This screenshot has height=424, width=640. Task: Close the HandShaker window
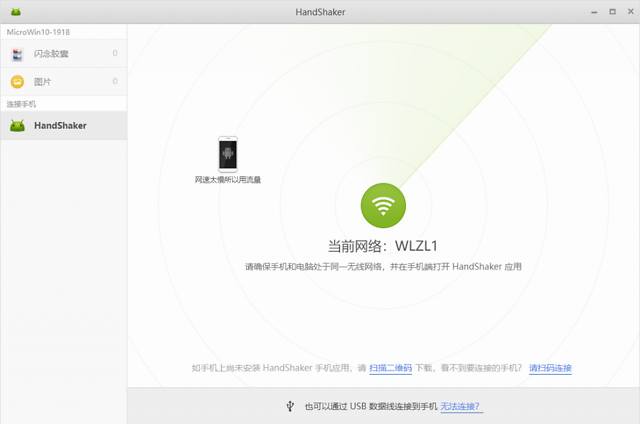pos(631,11)
